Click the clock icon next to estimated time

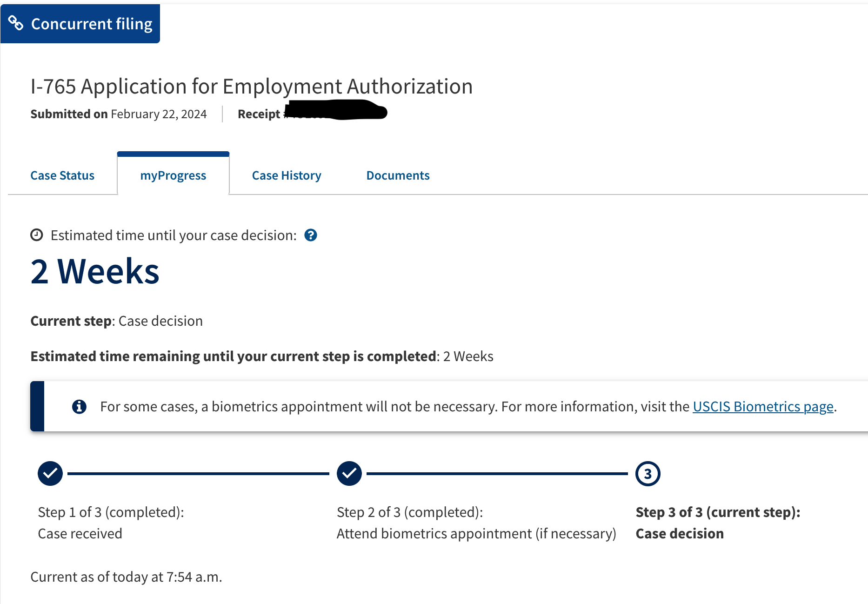coord(37,235)
